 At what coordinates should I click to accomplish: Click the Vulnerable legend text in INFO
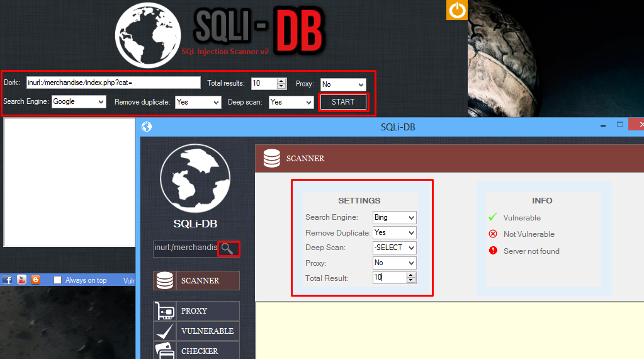coord(522,218)
